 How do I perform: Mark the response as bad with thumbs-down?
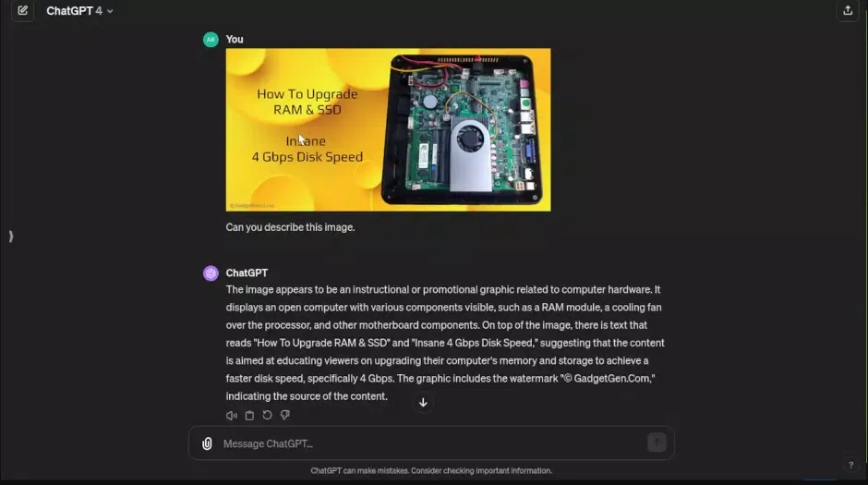coord(285,415)
